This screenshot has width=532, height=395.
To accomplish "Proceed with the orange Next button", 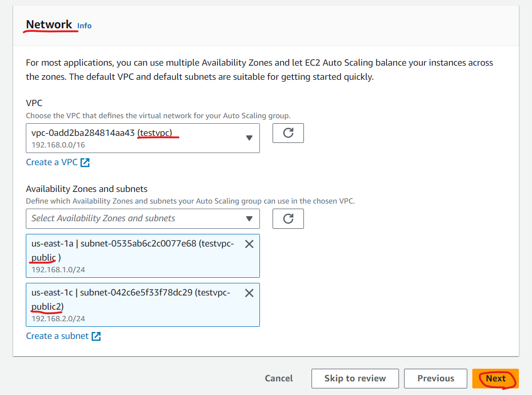I will [496, 378].
